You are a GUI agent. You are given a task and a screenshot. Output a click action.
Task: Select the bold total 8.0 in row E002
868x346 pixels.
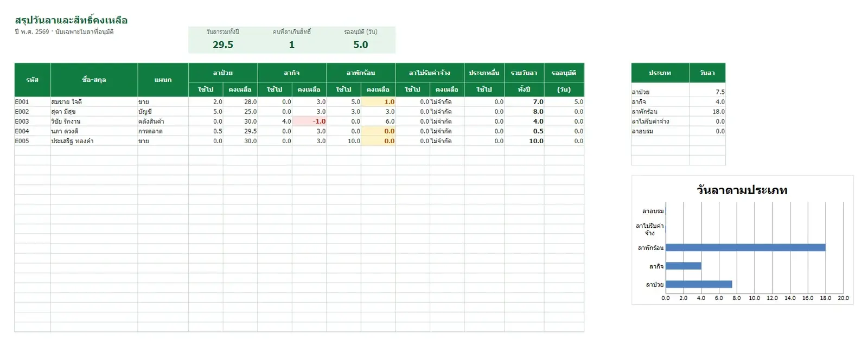point(524,112)
